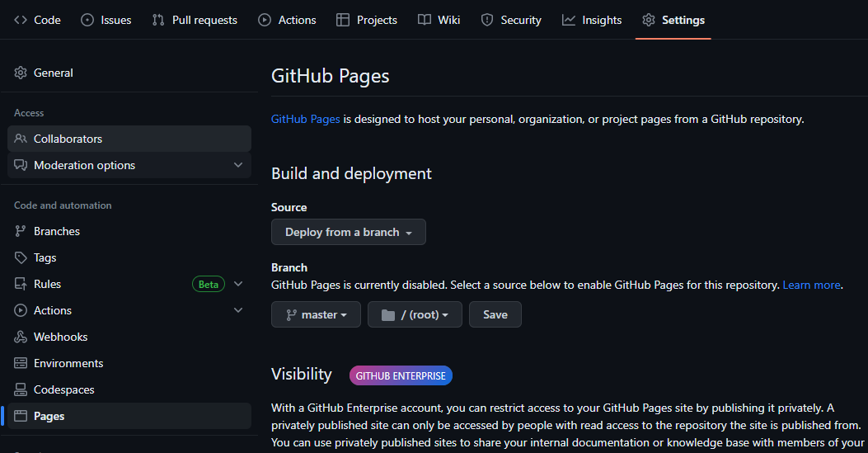Select Pages in the sidebar
This screenshot has width=868, height=453.
(x=129, y=416)
